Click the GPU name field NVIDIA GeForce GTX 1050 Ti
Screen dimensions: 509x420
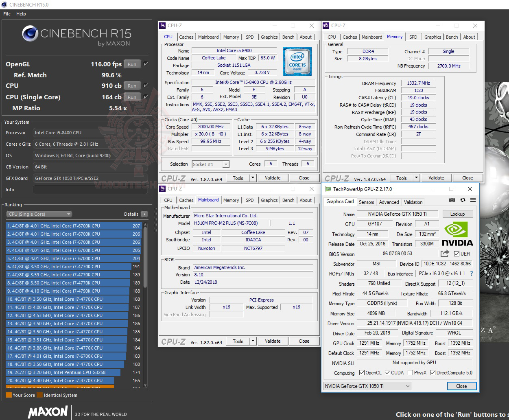(397, 214)
